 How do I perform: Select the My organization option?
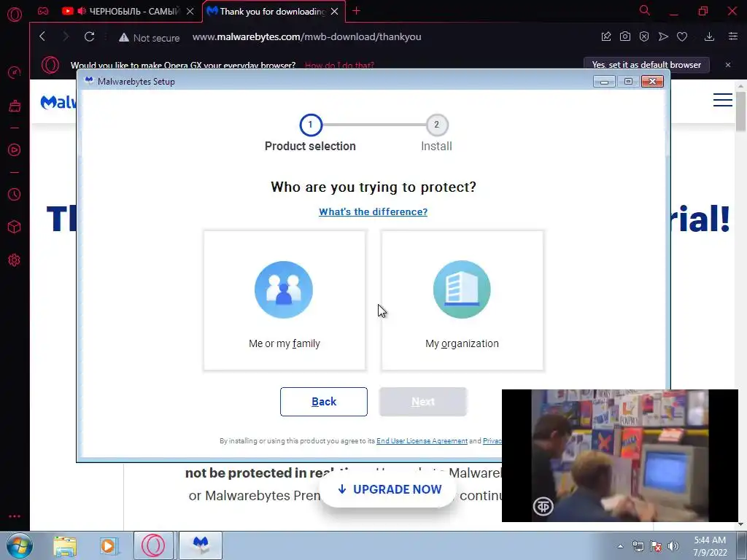[462, 300]
